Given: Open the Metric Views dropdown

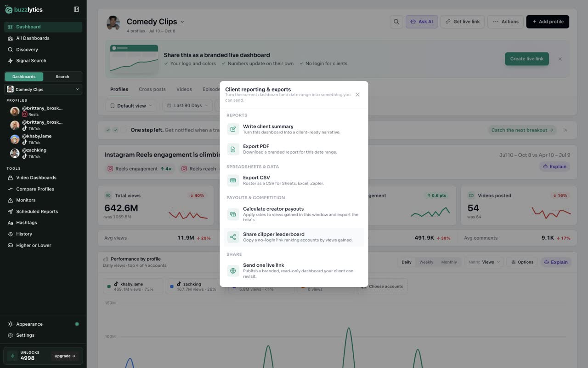Looking at the screenshot, I should (484, 262).
